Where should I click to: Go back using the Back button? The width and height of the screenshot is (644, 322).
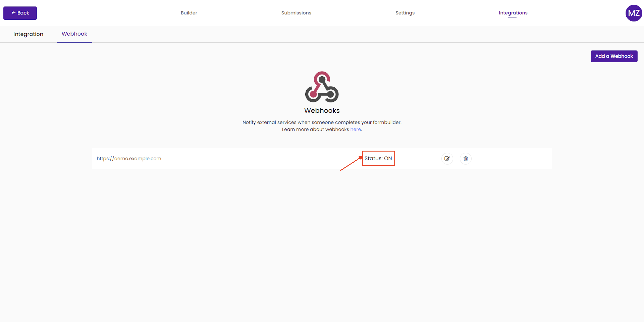20,13
